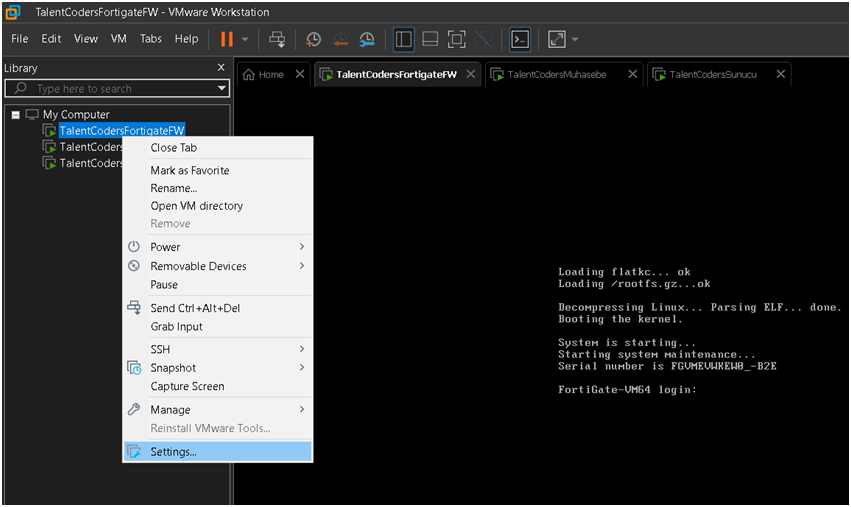Viewport: 851px width, 507px height.
Task: Open the snapshot manager toolbar icon
Action: (367, 39)
